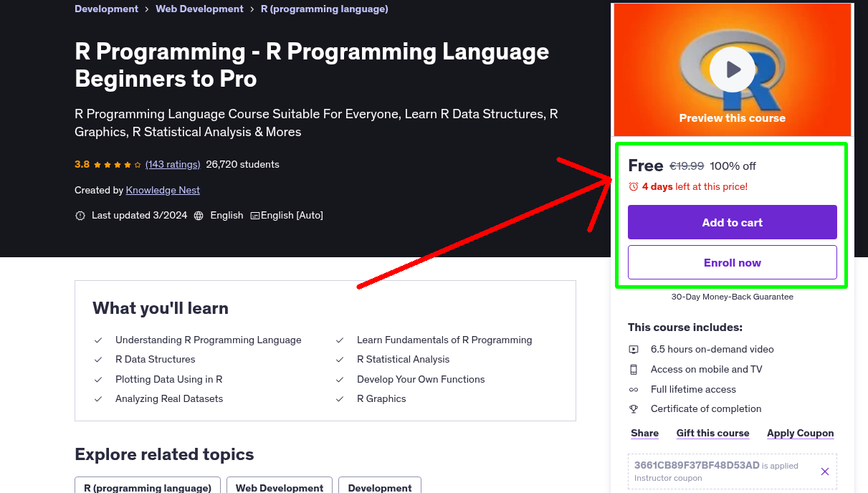Click the on-demand video icon
868x493 pixels.
pyautogui.click(x=634, y=349)
